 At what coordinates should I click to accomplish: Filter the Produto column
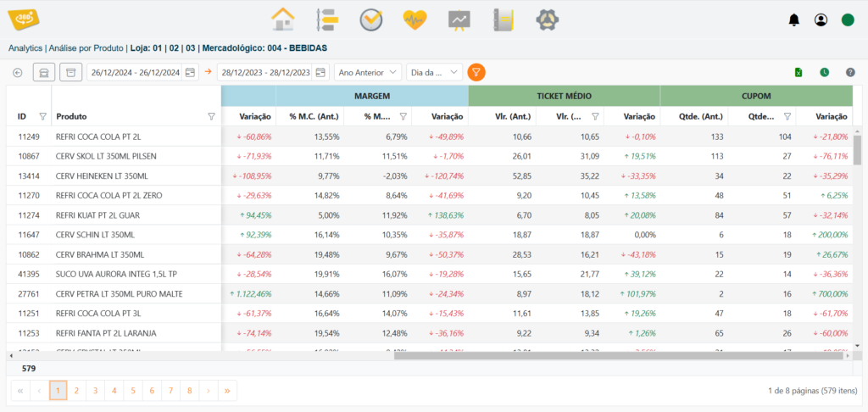click(211, 116)
